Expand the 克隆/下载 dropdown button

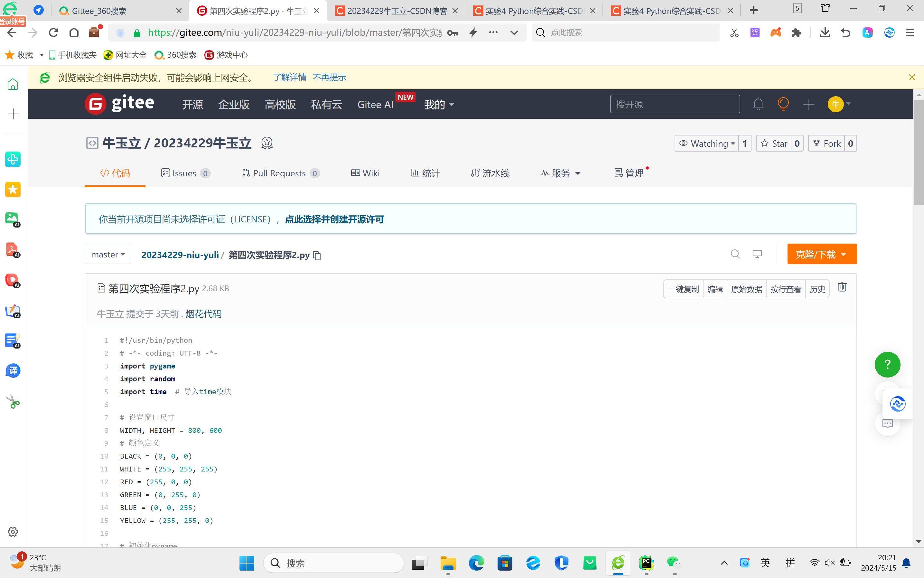pos(822,254)
